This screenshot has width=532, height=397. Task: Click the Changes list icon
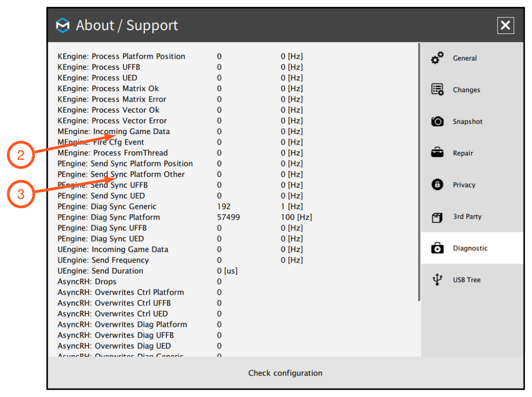[437, 90]
